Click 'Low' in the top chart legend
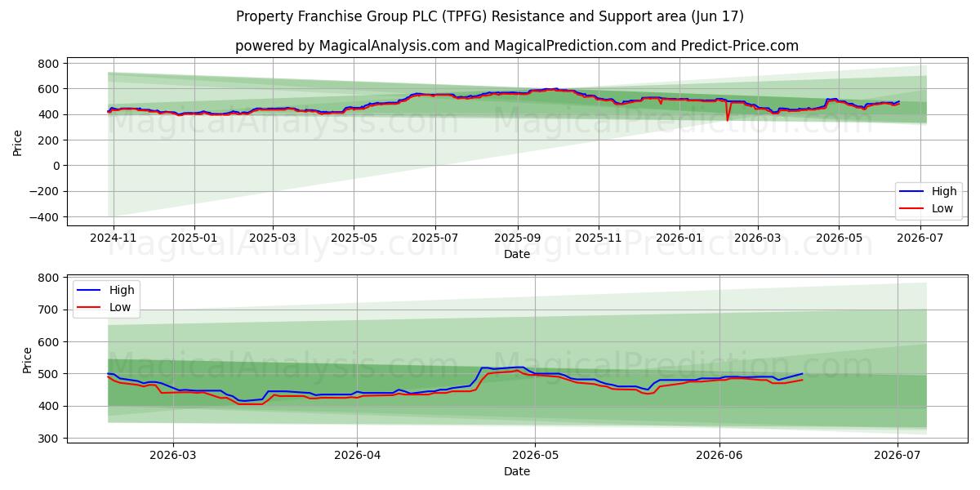This screenshot has width=980, height=490. pos(942,208)
